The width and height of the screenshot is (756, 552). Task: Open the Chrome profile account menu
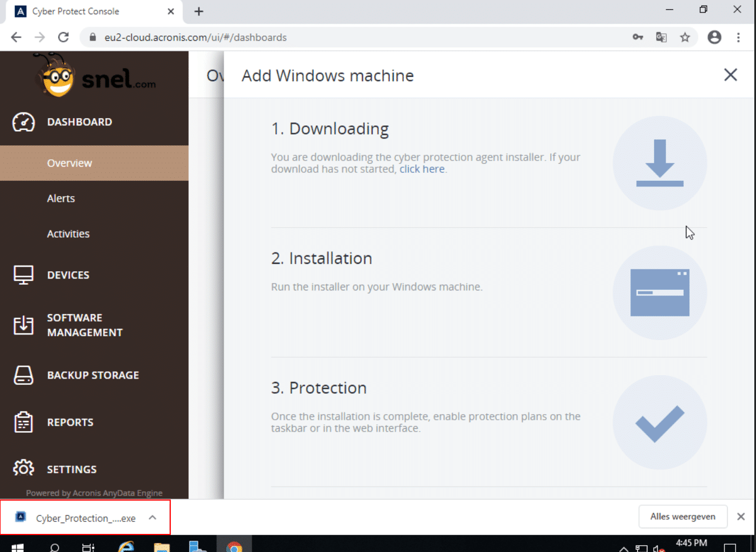[715, 37]
